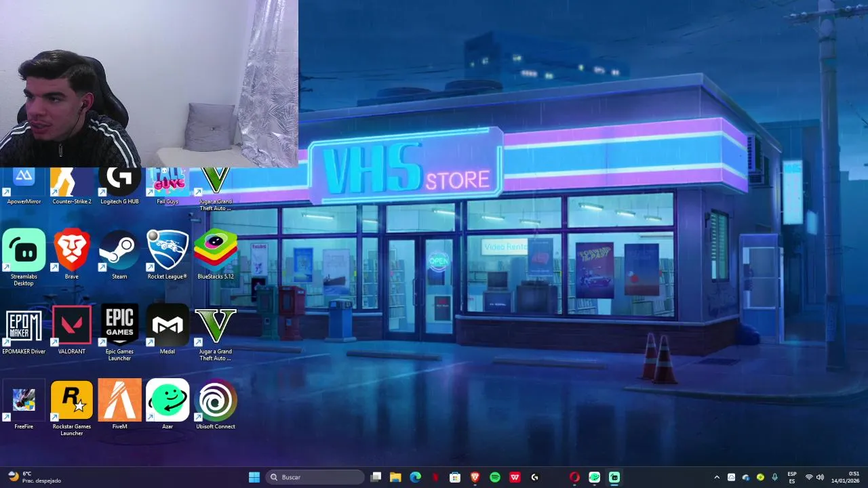Select the FreeFire desktop icon

click(24, 405)
